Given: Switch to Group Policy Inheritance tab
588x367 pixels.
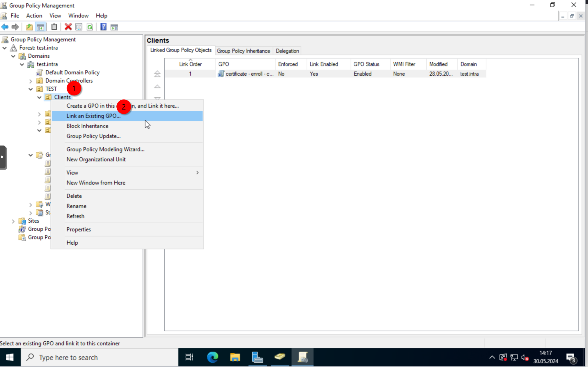Looking at the screenshot, I should 243,51.
